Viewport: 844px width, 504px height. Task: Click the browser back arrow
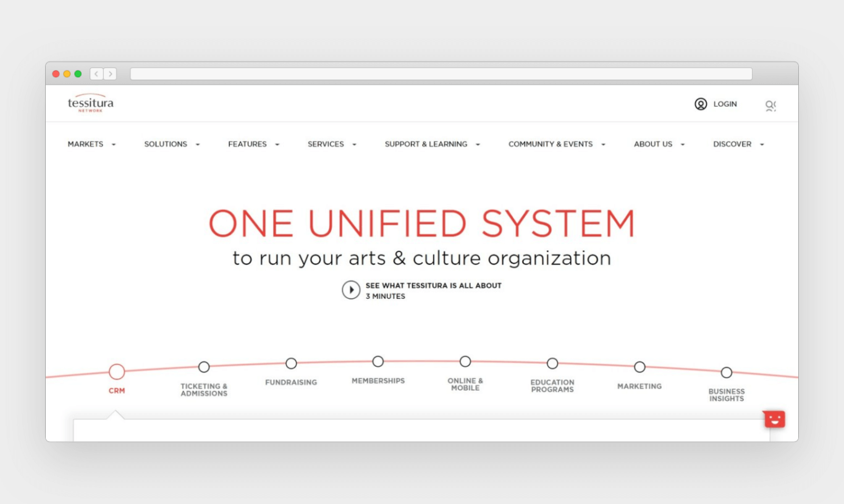(x=96, y=73)
